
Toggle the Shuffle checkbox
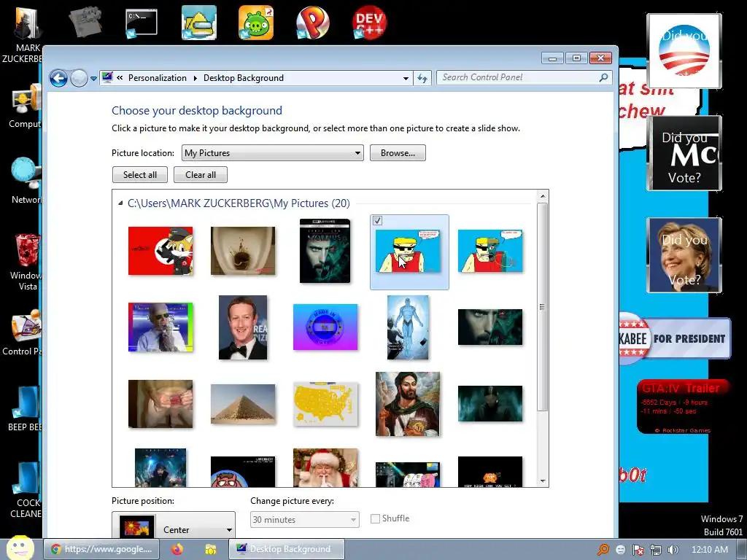376,518
